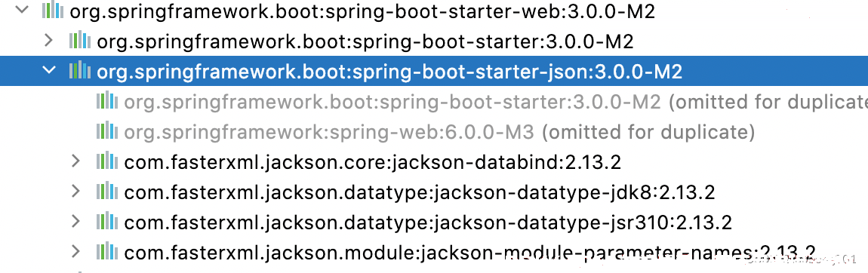Select expandable org.springframework.boot:spring-boot-starter:3.0.0-M2 row
868x273 pixels.
(x=434, y=41)
